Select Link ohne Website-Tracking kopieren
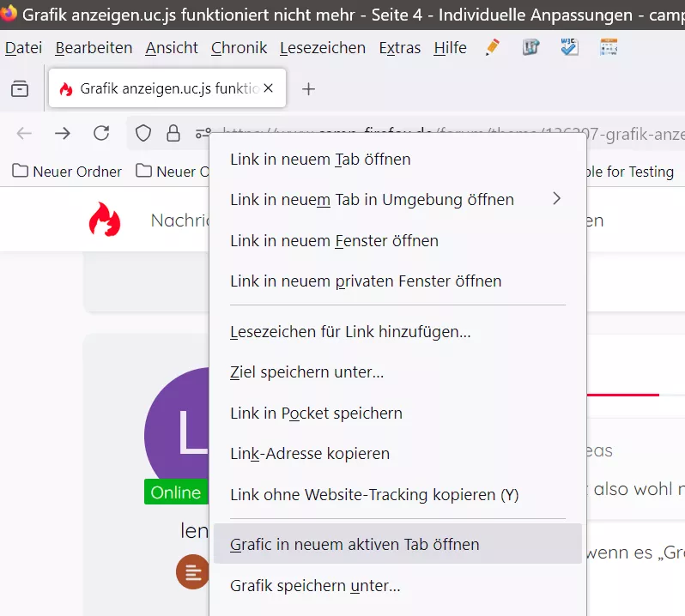 tap(397, 495)
